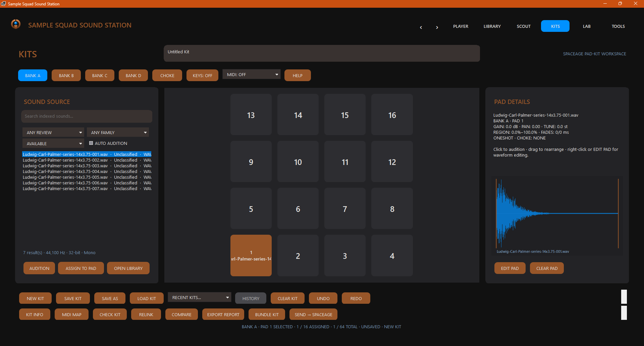644x346 pixels.
Task: Click RELINK
Action: tap(146, 314)
